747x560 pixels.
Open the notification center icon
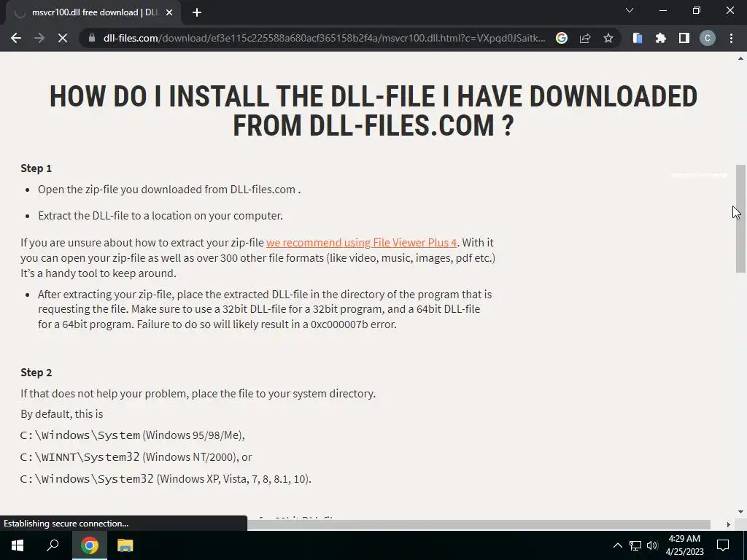click(x=723, y=545)
